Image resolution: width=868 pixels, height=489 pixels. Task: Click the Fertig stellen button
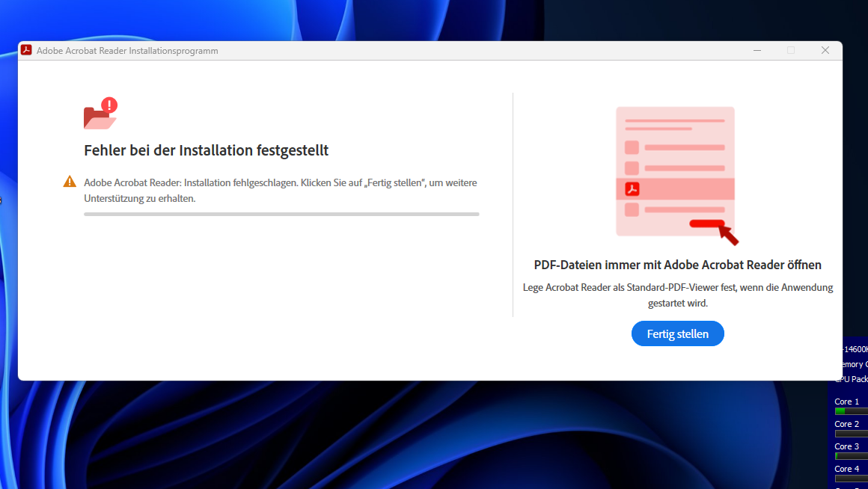678,333
